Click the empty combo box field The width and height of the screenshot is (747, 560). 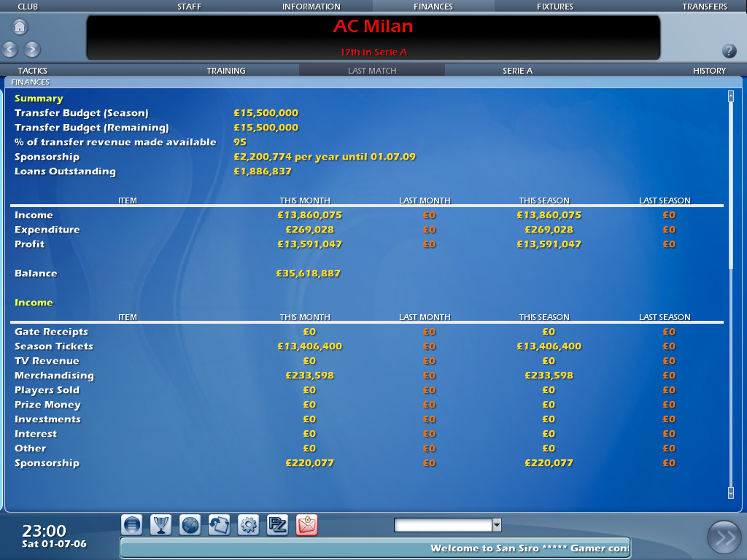[443, 525]
